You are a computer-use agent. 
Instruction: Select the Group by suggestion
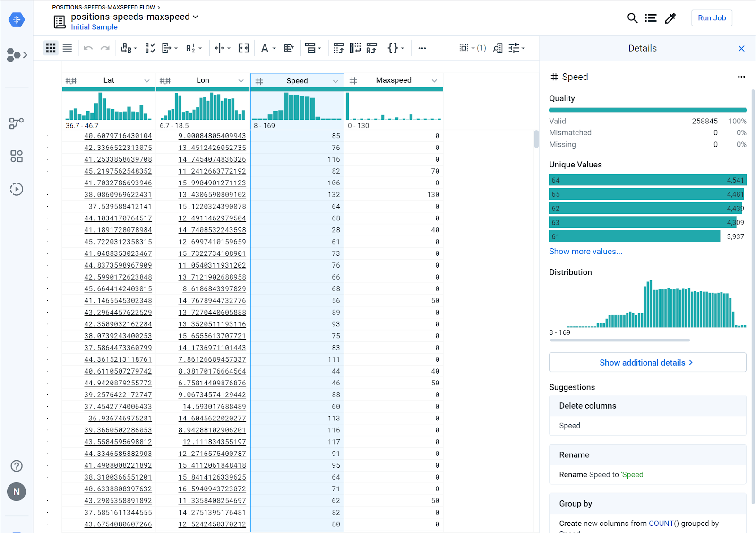pos(647,513)
